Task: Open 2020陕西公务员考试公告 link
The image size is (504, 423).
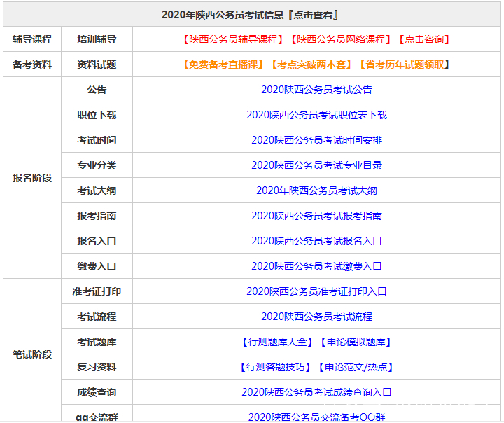Action: pyautogui.click(x=316, y=90)
